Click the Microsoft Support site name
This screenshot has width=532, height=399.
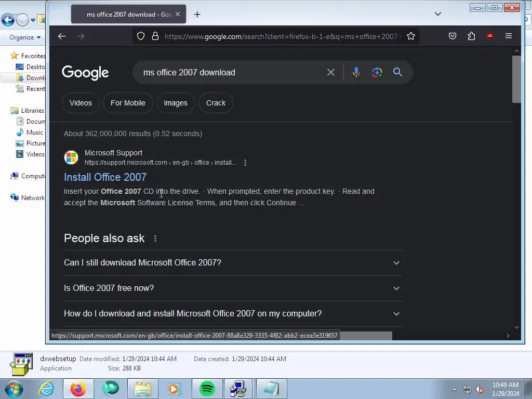tap(113, 153)
